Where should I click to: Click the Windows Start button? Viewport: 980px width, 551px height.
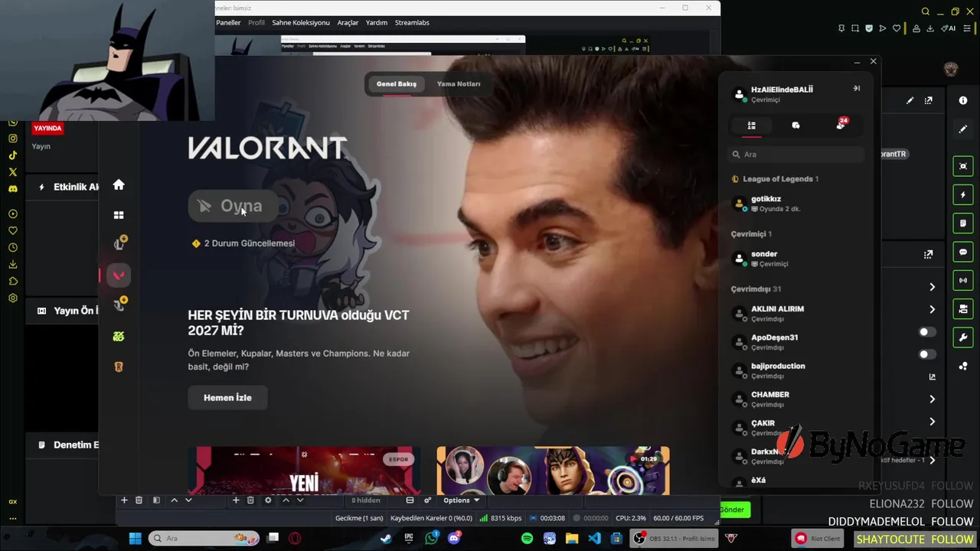tap(135, 539)
